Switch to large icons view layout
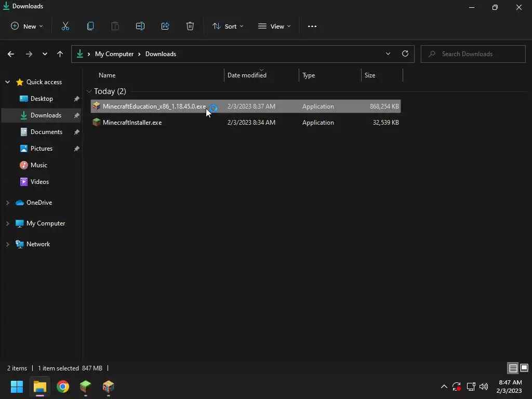The height and width of the screenshot is (399, 532). coord(524,368)
